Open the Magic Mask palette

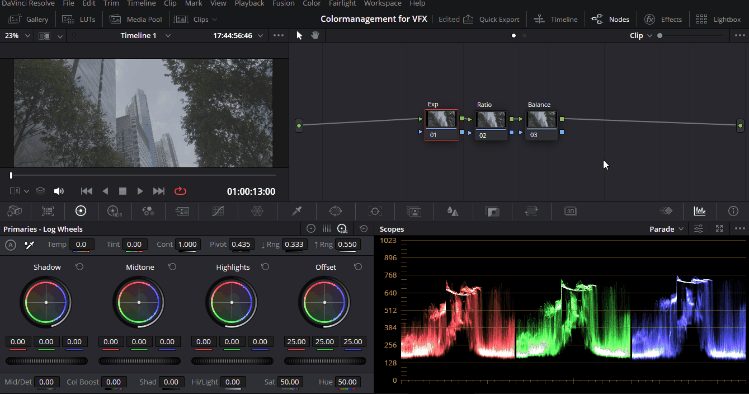tap(414, 211)
